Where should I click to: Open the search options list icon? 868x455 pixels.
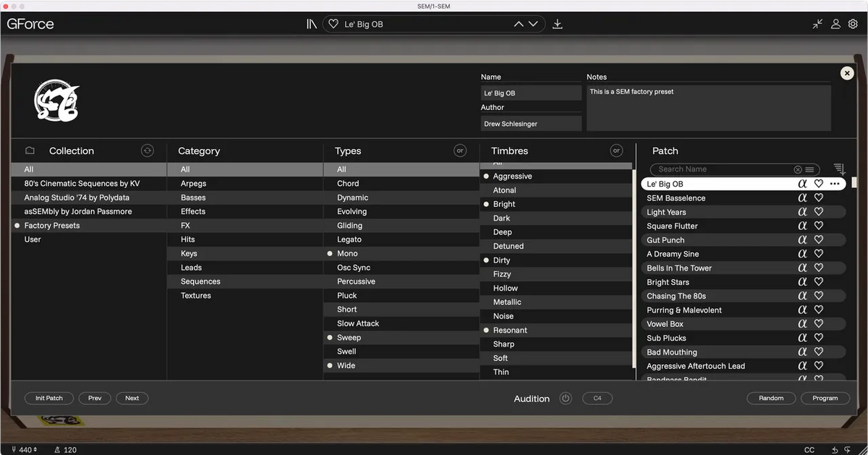pos(810,169)
